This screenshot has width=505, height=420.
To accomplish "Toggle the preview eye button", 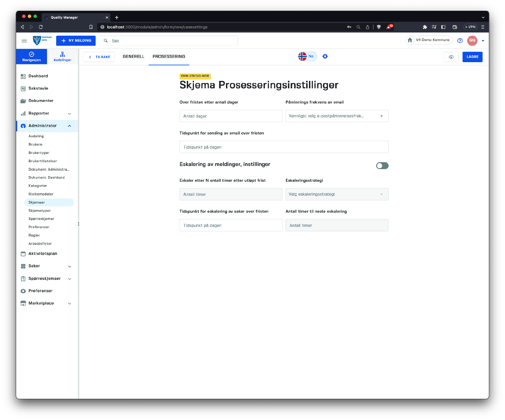I will 451,57.
